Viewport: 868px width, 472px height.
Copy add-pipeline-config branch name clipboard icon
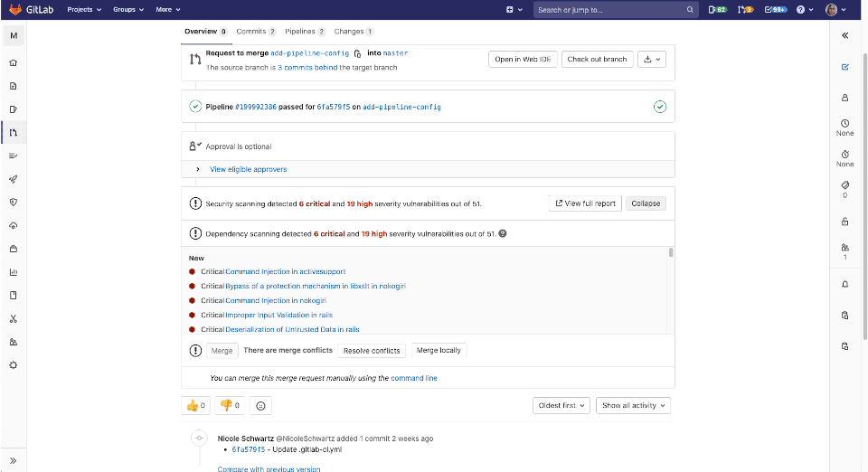(358, 53)
